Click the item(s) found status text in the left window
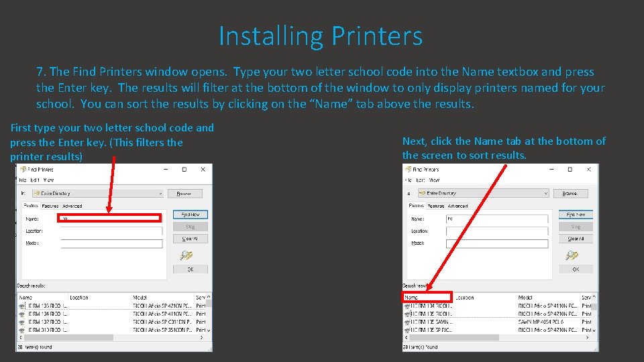 click(34, 347)
